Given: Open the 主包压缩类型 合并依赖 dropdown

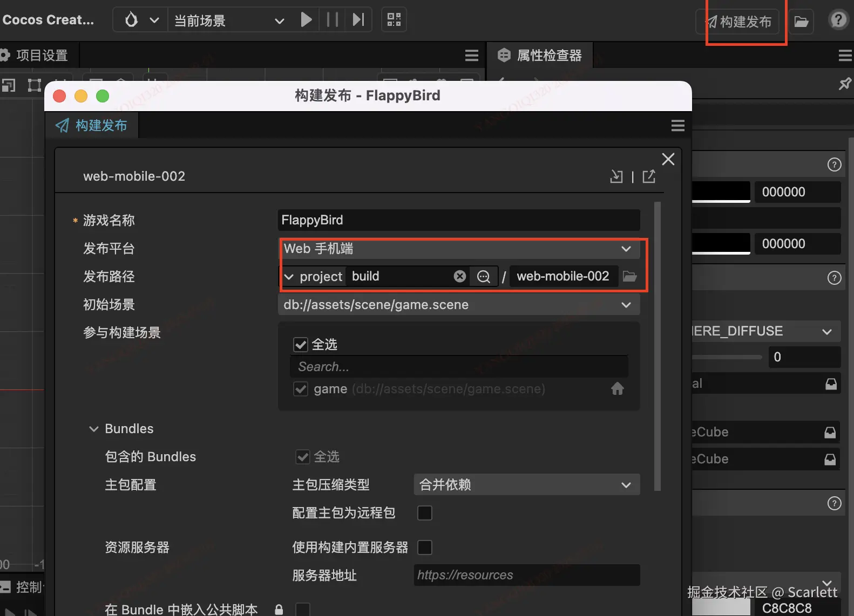Looking at the screenshot, I should [527, 484].
